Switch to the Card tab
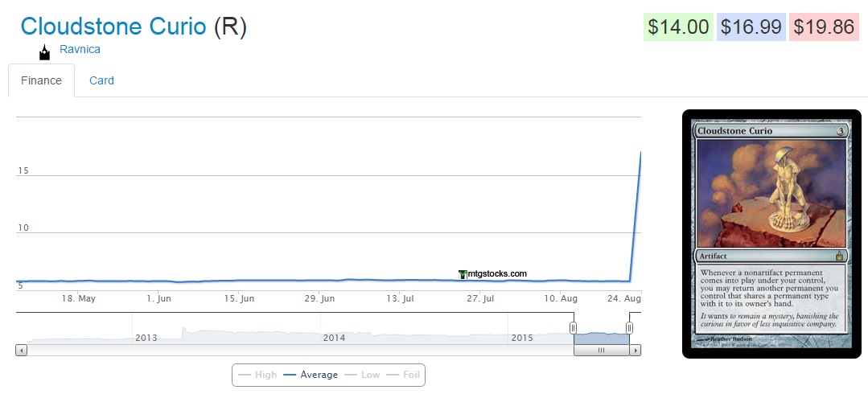The width and height of the screenshot is (868, 394). click(x=101, y=80)
